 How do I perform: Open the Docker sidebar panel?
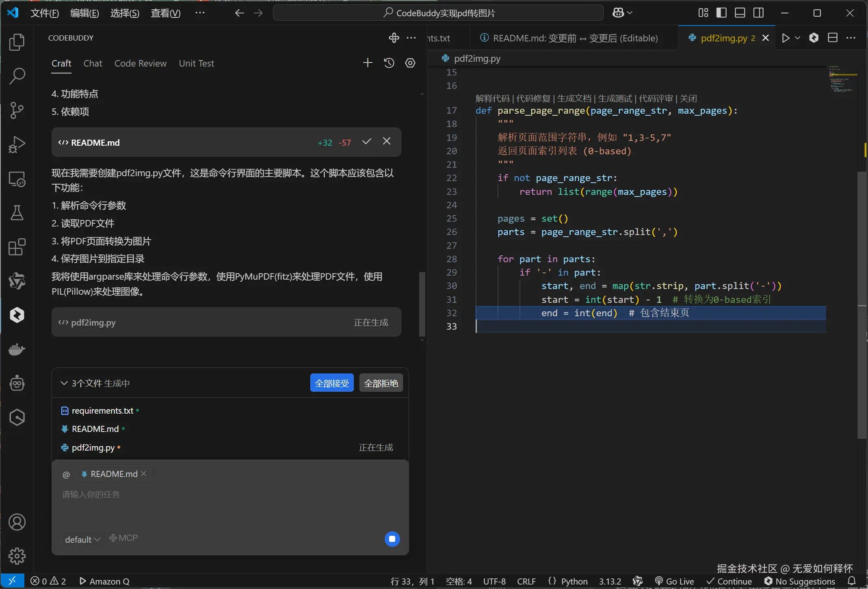[x=17, y=349]
